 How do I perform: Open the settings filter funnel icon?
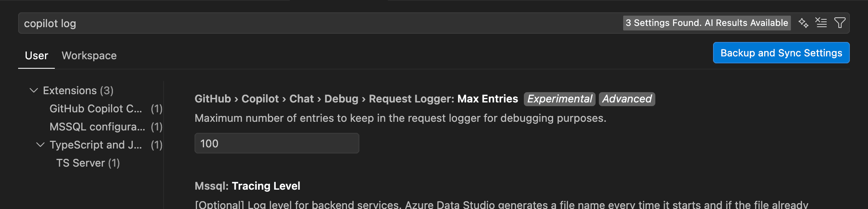840,23
